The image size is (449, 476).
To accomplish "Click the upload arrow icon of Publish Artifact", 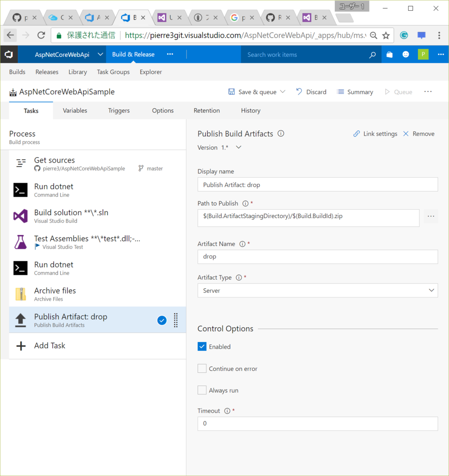I will [20, 320].
